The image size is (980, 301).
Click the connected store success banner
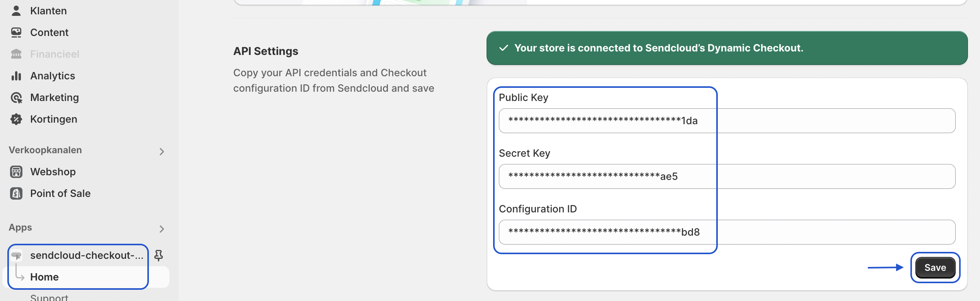point(727,48)
